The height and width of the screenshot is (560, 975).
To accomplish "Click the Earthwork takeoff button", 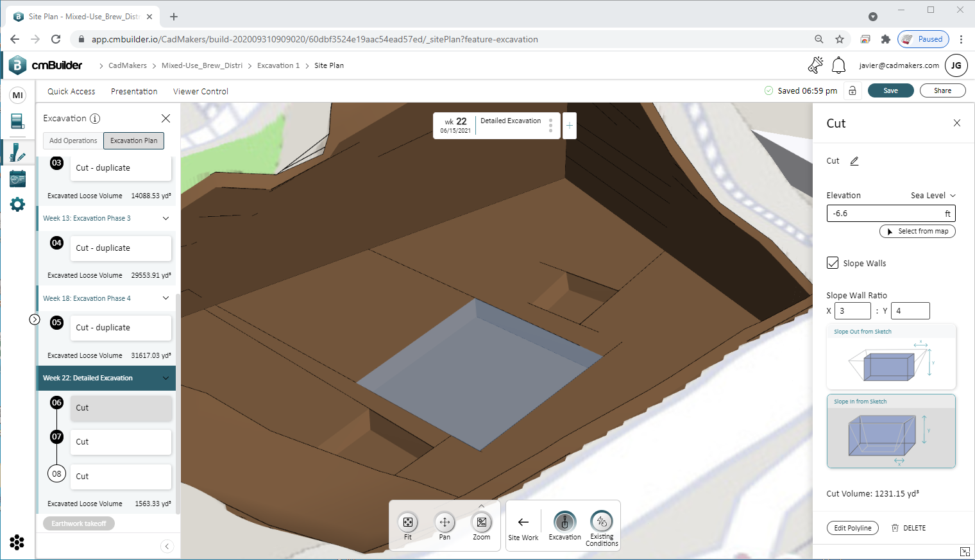I will 79,523.
